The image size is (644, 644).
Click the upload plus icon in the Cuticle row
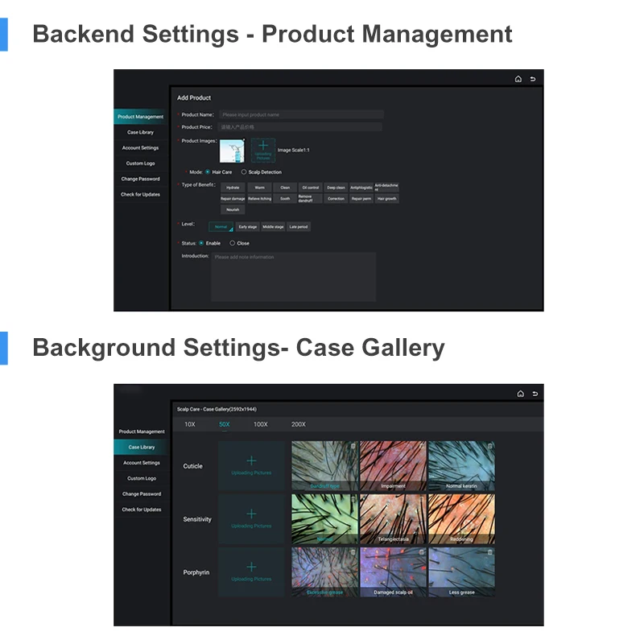click(x=251, y=460)
